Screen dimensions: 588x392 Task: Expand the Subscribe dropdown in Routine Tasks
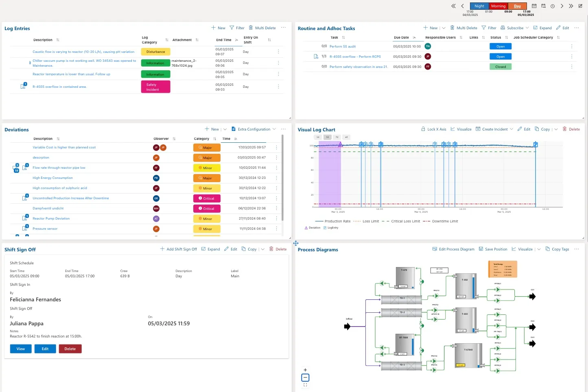coord(527,28)
